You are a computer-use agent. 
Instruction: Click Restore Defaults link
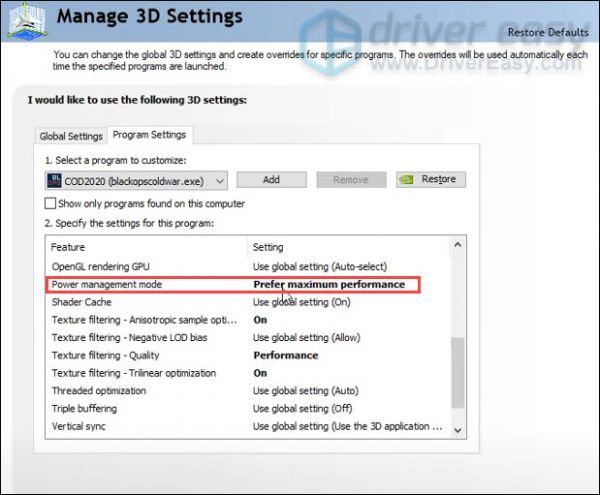(x=548, y=33)
